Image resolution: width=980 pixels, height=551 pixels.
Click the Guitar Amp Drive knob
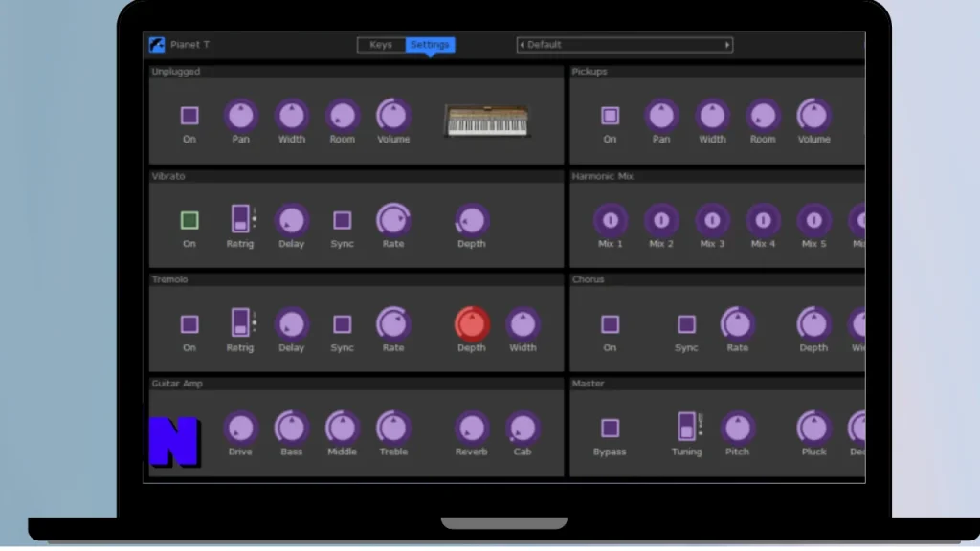pyautogui.click(x=240, y=429)
